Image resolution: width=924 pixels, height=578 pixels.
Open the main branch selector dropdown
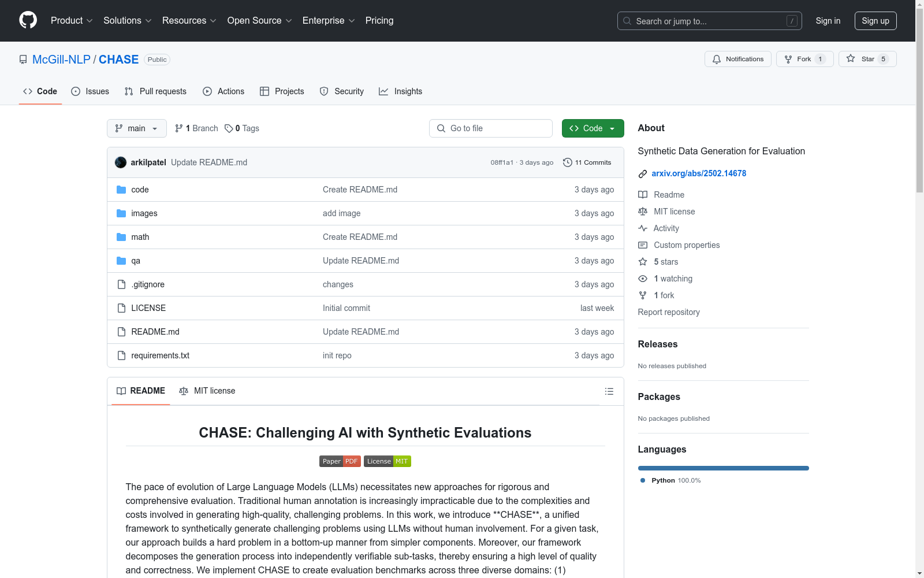(137, 128)
